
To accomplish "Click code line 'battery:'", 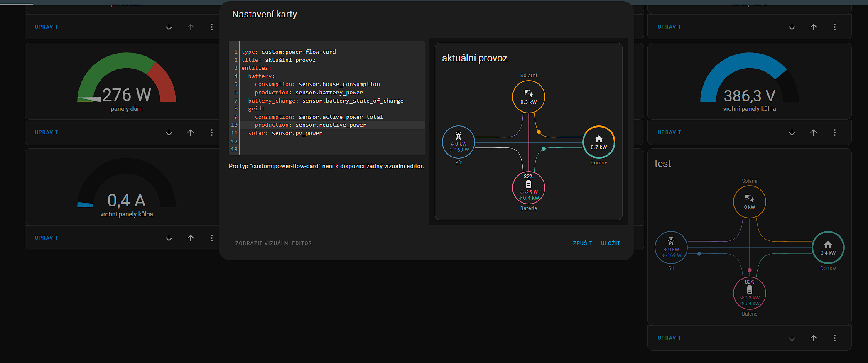I will pos(261,76).
